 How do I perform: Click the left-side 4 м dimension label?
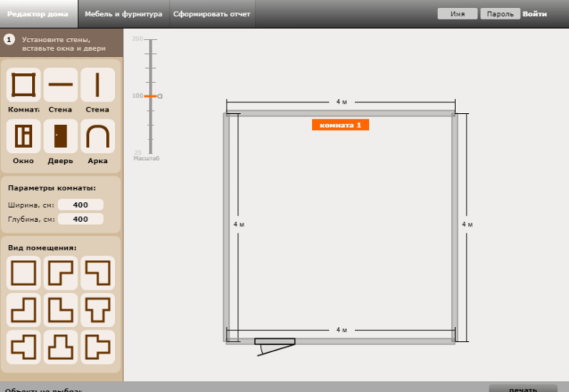click(239, 224)
